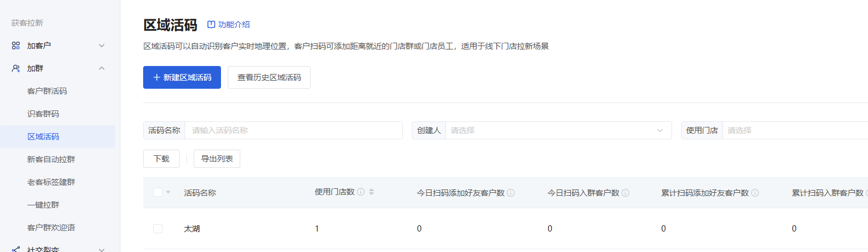Viewport: 868px width, 252px height.
Task: Click the 下载 button
Action: (x=161, y=159)
